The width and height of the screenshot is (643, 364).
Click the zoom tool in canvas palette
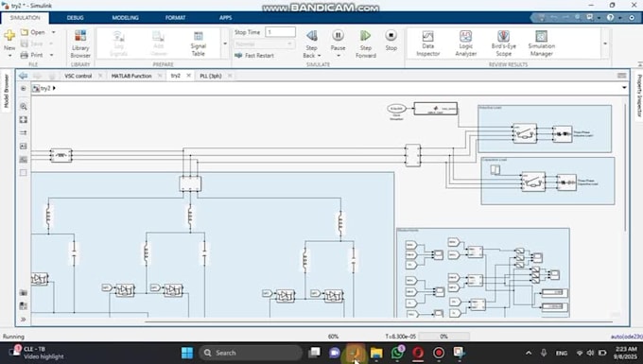pos(24,107)
